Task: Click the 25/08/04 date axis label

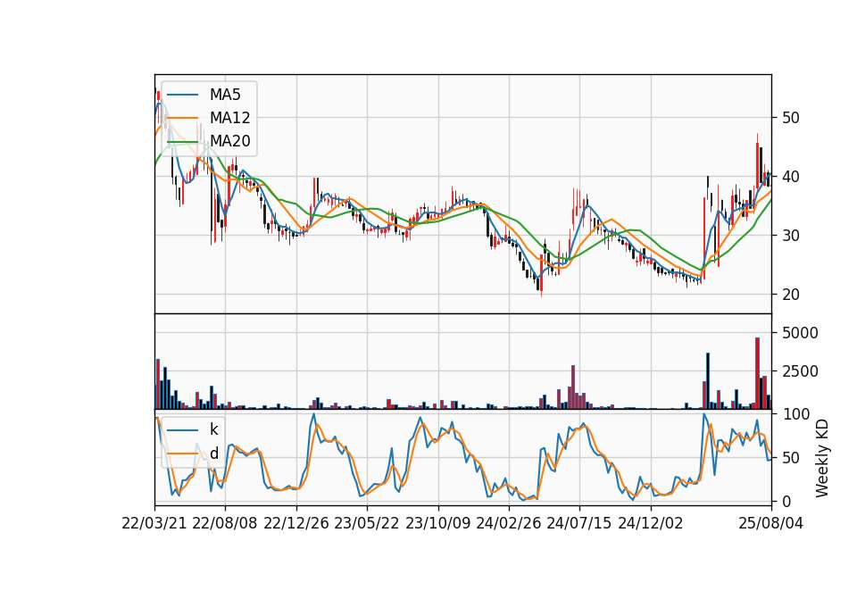Action: [771, 523]
